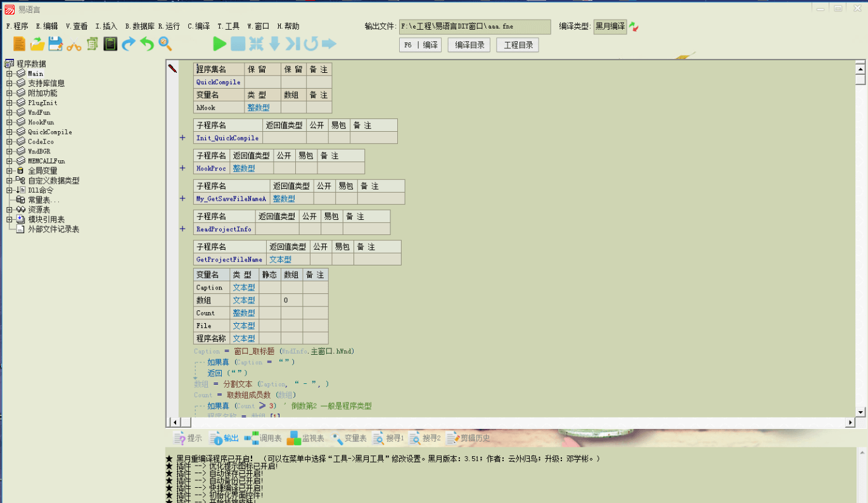Open the T.工具 menu
This screenshot has height=503, width=868.
227,26
